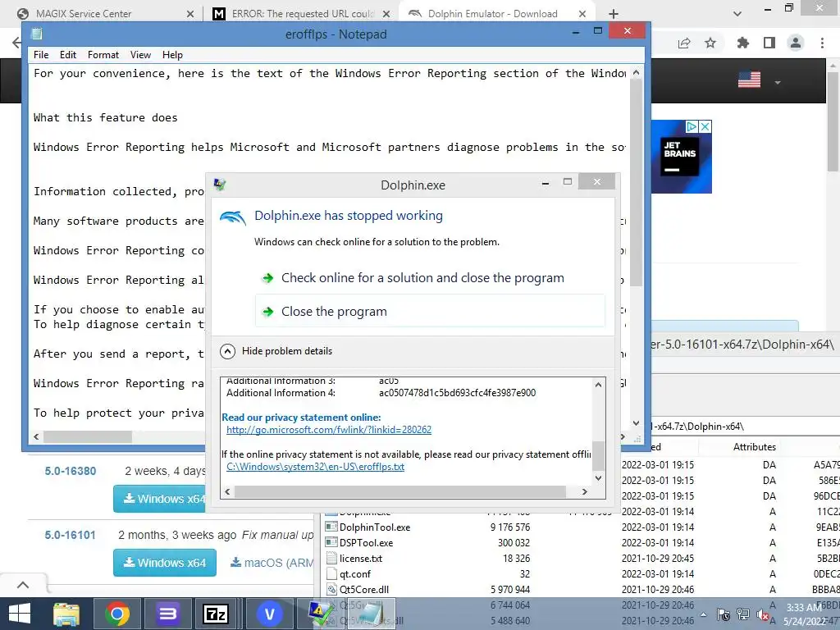840x630 pixels.
Task: Open the Notepad View menu
Action: [x=140, y=55]
